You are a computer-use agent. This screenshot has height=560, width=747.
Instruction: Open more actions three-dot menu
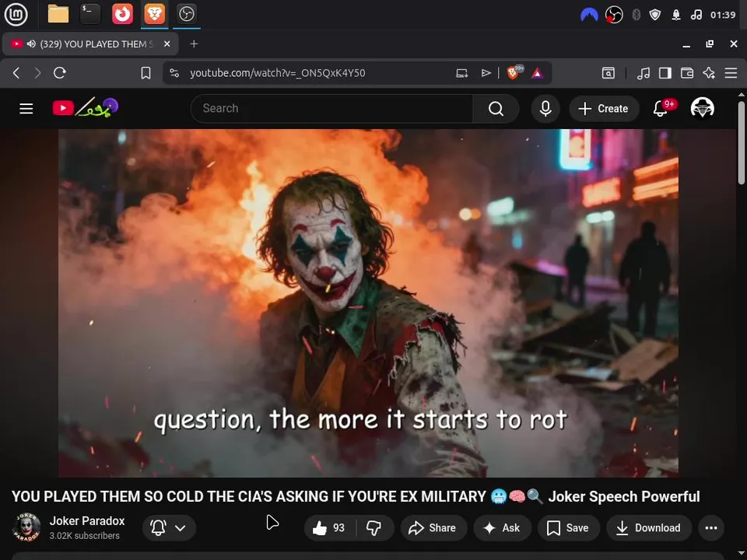711,527
